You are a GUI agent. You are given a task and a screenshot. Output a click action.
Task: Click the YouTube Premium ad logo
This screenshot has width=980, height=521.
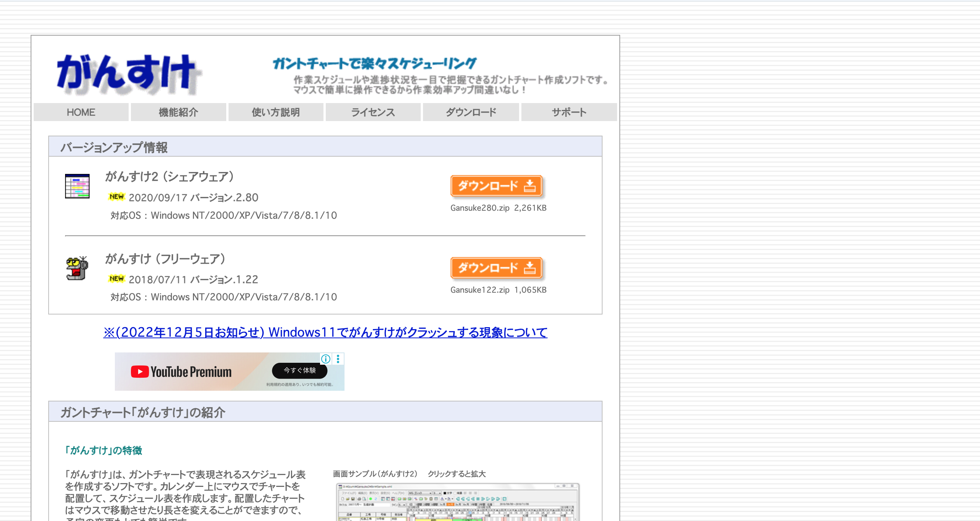pos(181,372)
